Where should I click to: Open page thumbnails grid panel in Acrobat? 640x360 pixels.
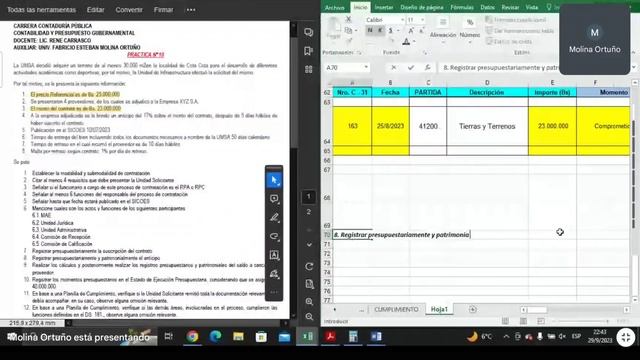[x=309, y=69]
